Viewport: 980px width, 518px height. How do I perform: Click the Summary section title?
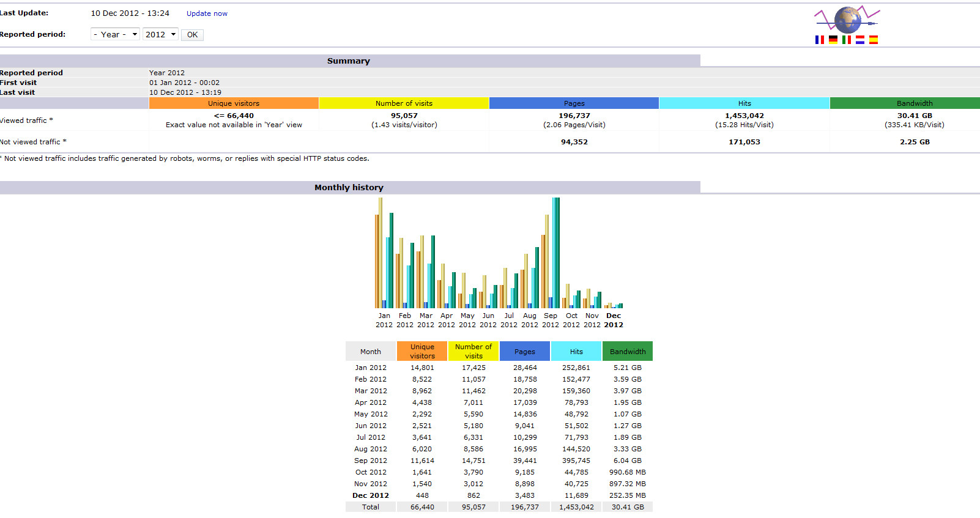coord(349,61)
